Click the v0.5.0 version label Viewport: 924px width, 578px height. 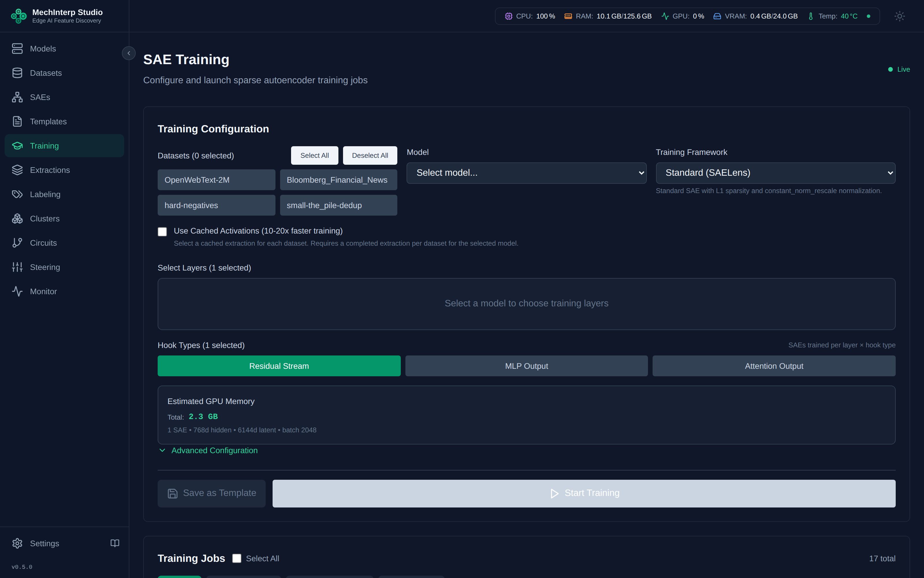(22, 567)
